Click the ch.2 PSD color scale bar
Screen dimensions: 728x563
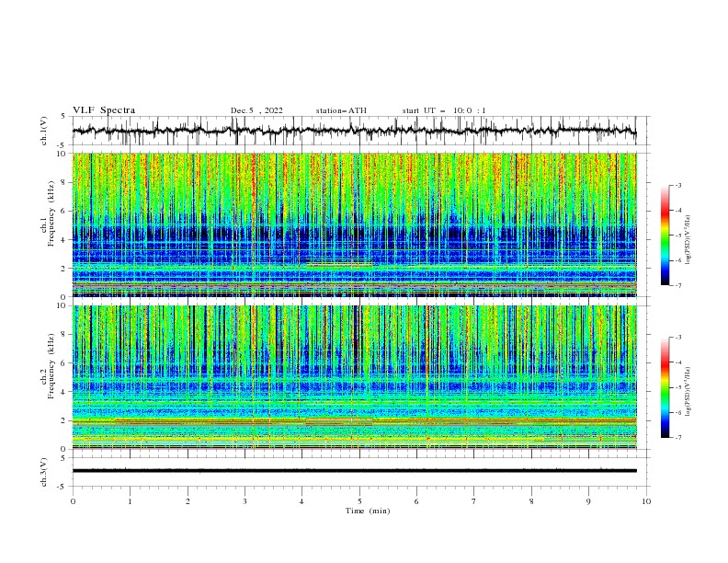click(x=665, y=387)
